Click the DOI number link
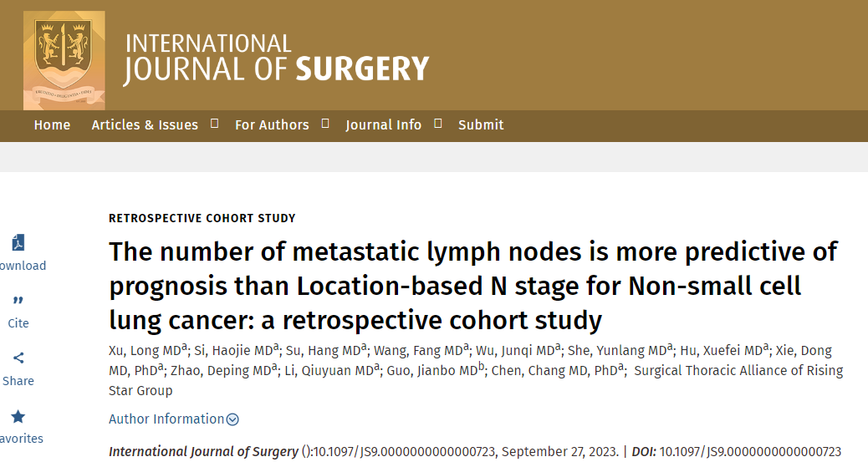The width and height of the screenshot is (868, 462). tap(750, 452)
